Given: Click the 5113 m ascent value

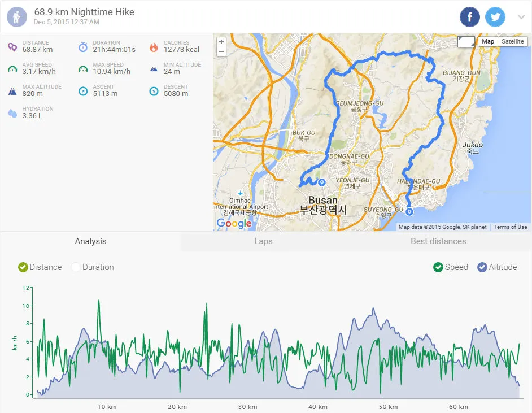Looking at the screenshot, I should [x=105, y=94].
